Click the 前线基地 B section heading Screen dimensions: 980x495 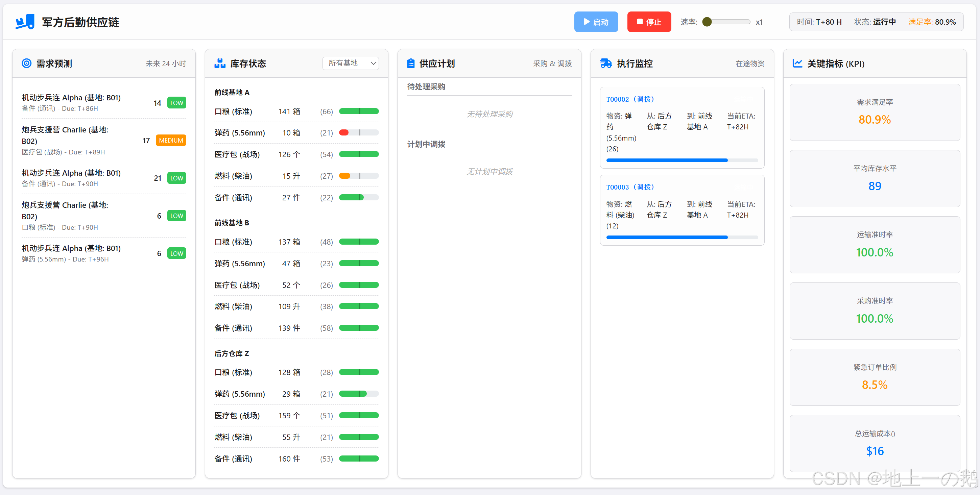[x=232, y=223]
